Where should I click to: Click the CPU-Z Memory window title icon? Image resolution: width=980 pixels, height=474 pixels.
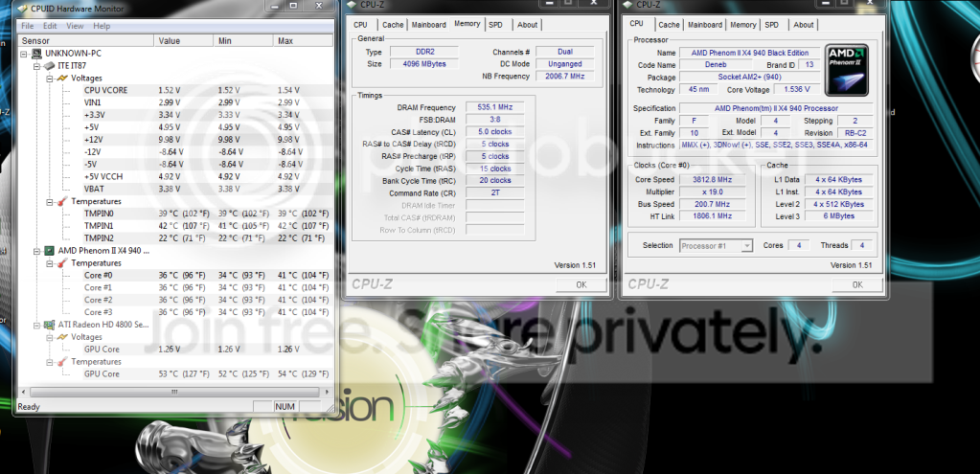[x=353, y=5]
